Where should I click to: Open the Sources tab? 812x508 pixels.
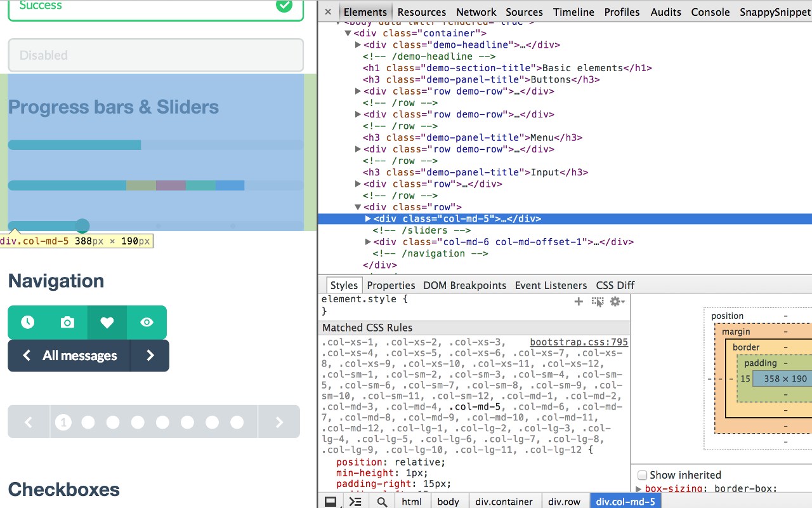(x=524, y=11)
